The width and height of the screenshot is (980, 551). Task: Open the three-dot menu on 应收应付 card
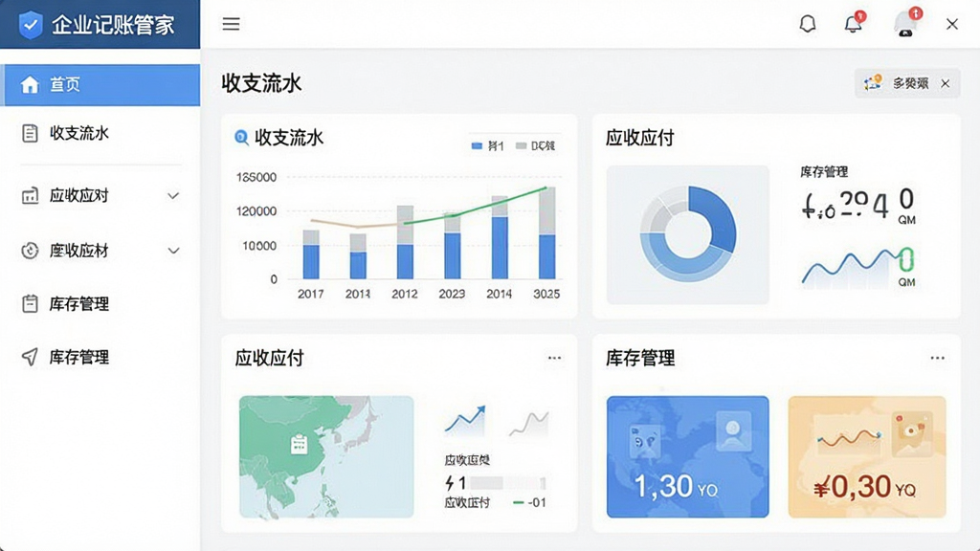pos(554,358)
